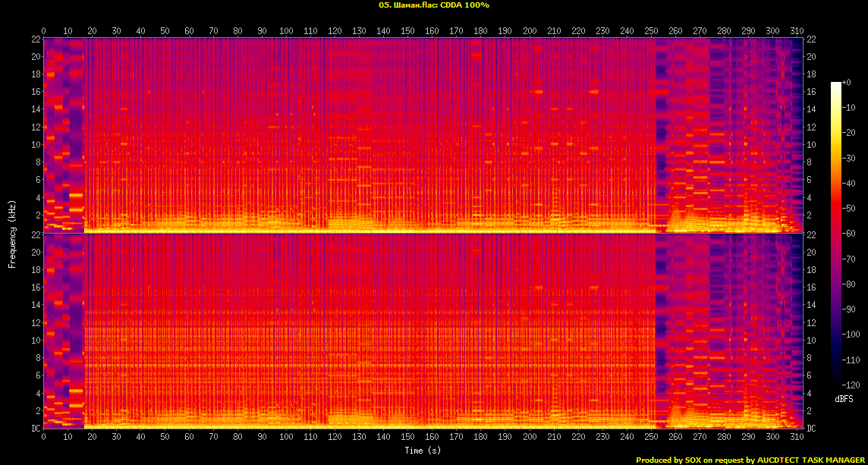Click the 100 tick on the top time axis

[x=286, y=30]
